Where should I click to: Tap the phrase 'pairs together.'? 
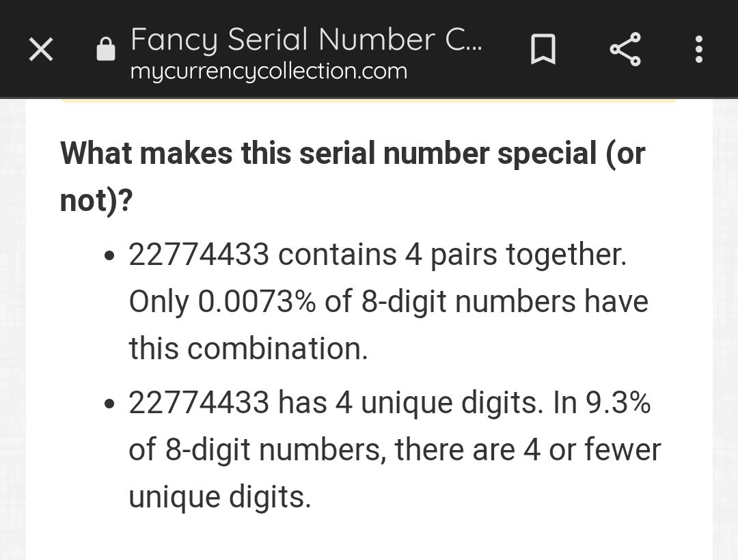pos(528,255)
